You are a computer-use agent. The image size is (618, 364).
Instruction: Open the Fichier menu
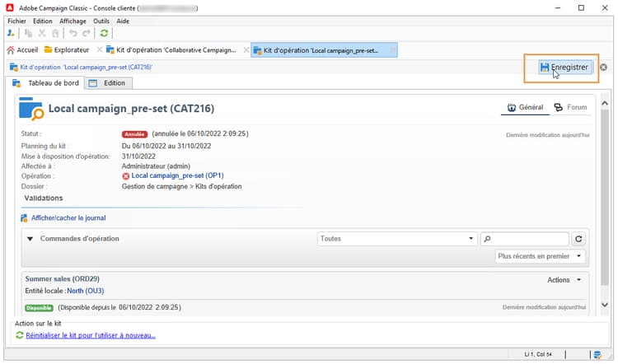coord(16,21)
